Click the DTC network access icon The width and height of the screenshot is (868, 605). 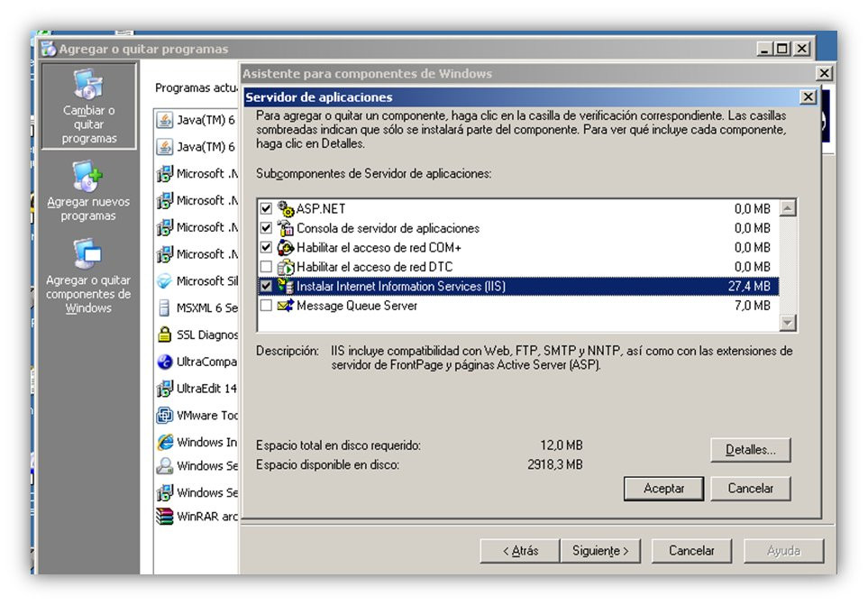pyautogui.click(x=285, y=267)
